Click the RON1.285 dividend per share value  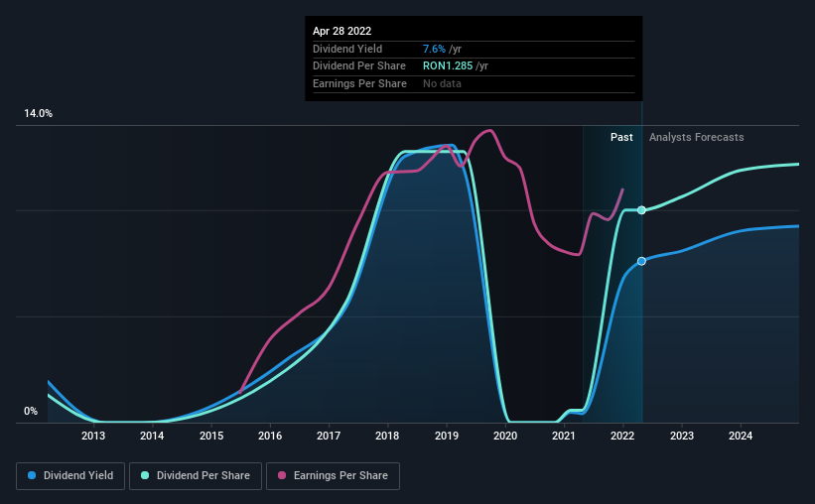pyautogui.click(x=448, y=66)
